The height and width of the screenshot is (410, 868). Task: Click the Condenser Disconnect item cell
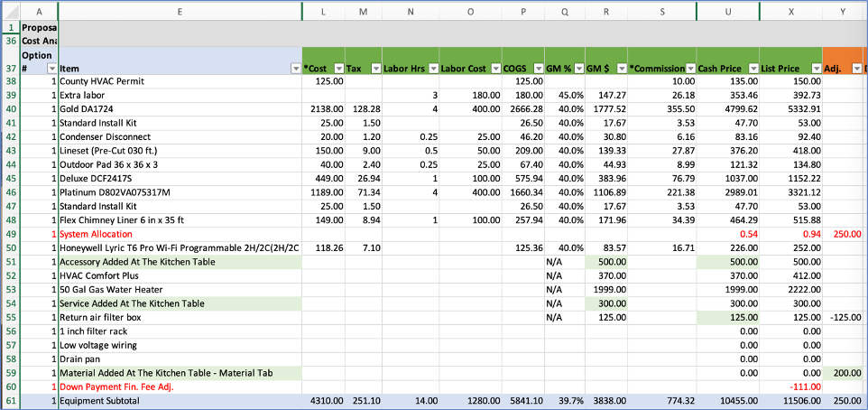pyautogui.click(x=180, y=137)
